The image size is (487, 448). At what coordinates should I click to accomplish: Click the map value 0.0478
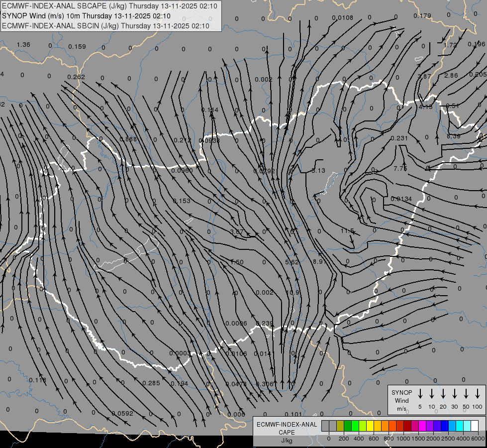click(x=236, y=384)
